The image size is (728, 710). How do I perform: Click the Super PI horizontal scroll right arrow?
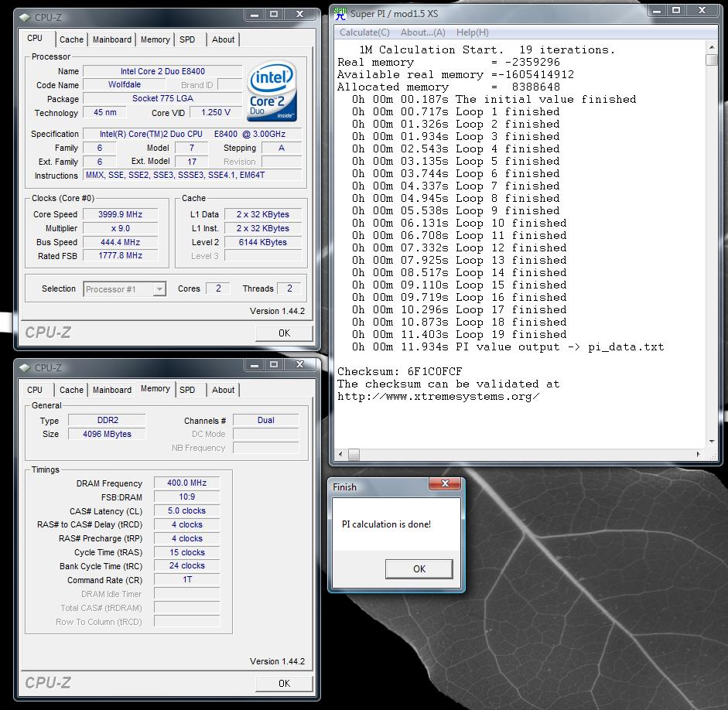tap(699, 454)
